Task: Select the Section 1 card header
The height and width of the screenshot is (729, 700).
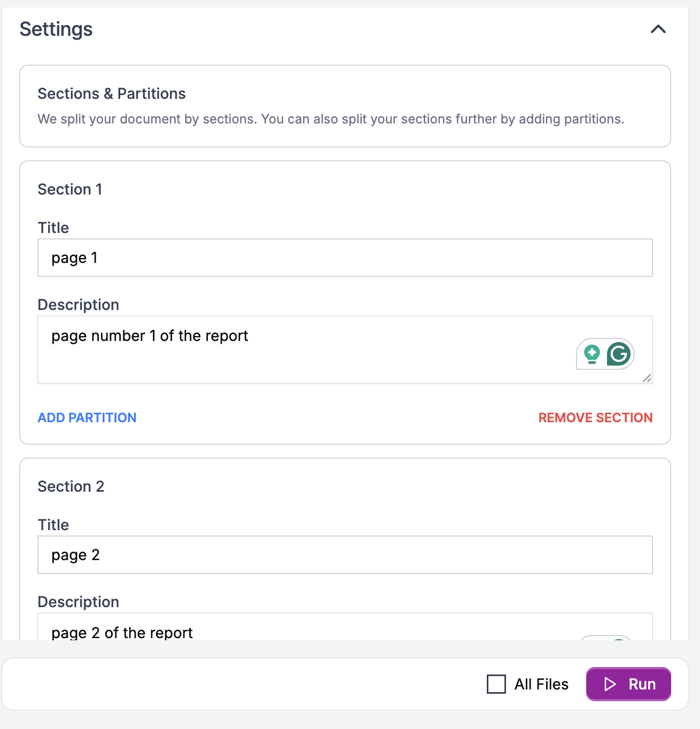Action: pos(69,189)
